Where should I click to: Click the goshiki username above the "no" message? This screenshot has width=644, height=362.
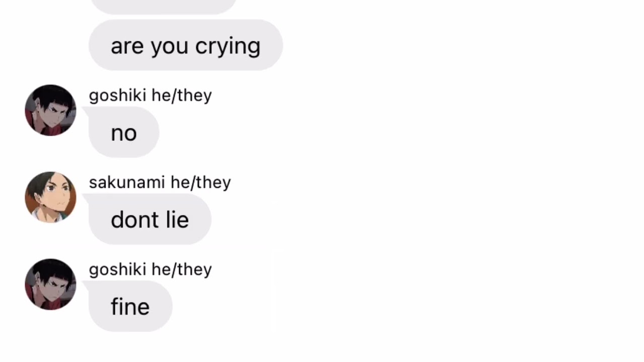(x=118, y=95)
